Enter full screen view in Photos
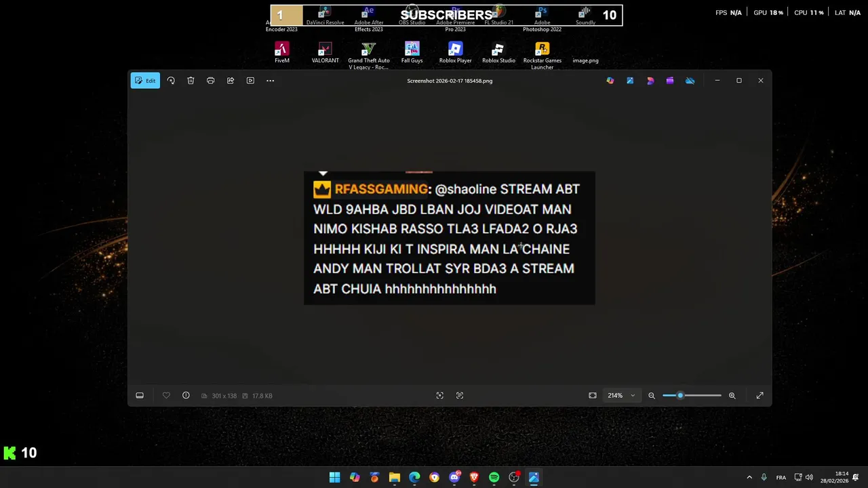868x488 pixels. coord(759,396)
